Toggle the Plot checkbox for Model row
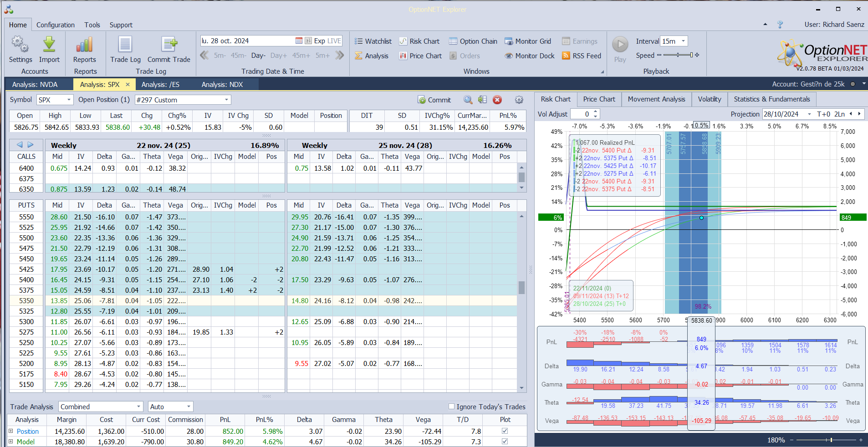This screenshot has height=447, width=868. (x=505, y=441)
